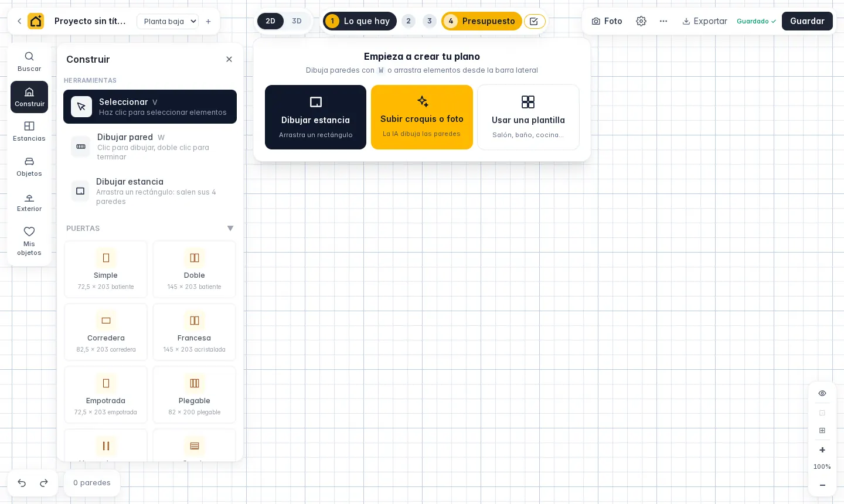Click the undo arrow

pyautogui.click(x=22, y=483)
